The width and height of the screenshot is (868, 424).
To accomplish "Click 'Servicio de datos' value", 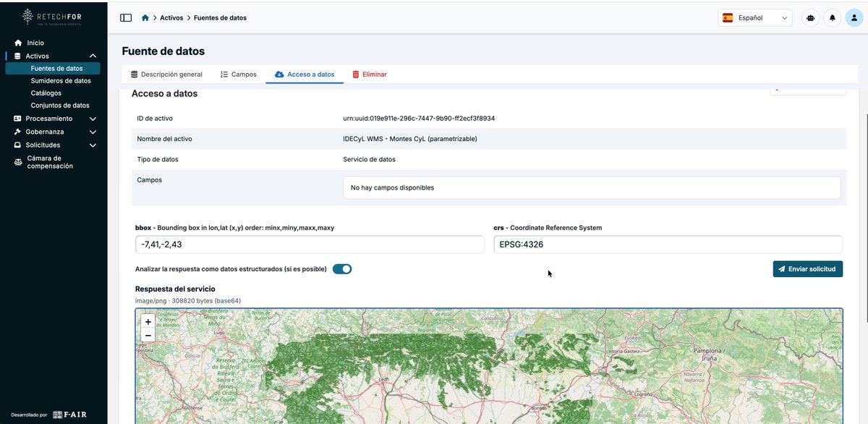I will click(x=369, y=159).
